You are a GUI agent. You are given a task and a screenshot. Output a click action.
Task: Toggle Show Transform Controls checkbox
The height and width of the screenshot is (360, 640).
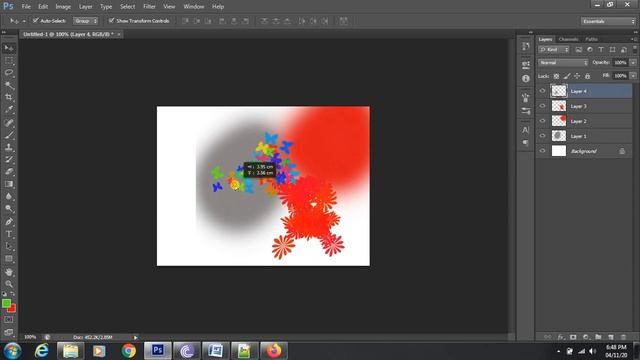111,20
